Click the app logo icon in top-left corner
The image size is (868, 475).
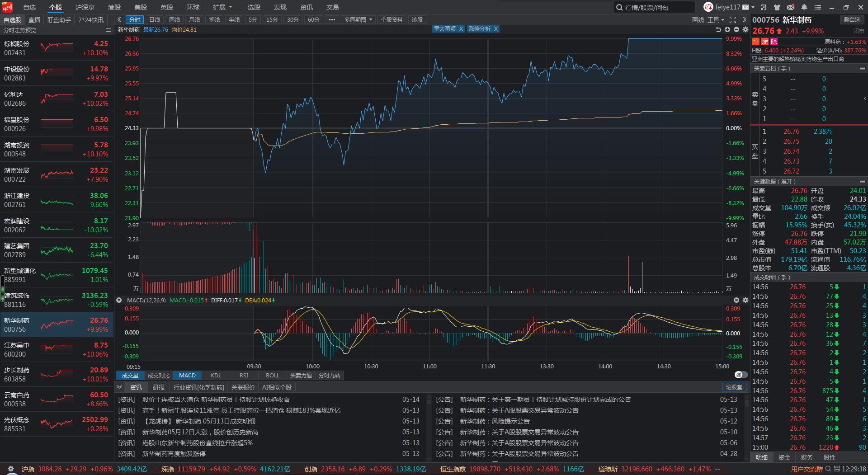coord(7,7)
